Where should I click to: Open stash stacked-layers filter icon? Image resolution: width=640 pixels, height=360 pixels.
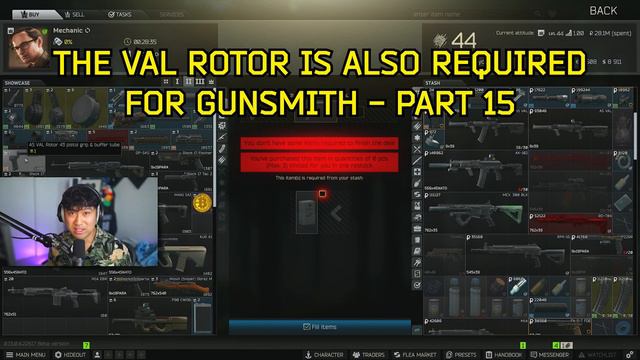[x=417, y=126]
